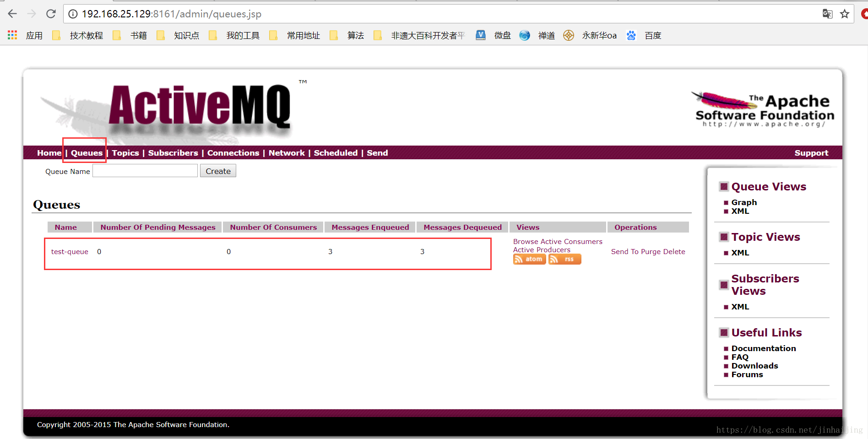The height and width of the screenshot is (439, 868).
Task: Open the 应用 apps grid icon
Action: tap(12, 35)
